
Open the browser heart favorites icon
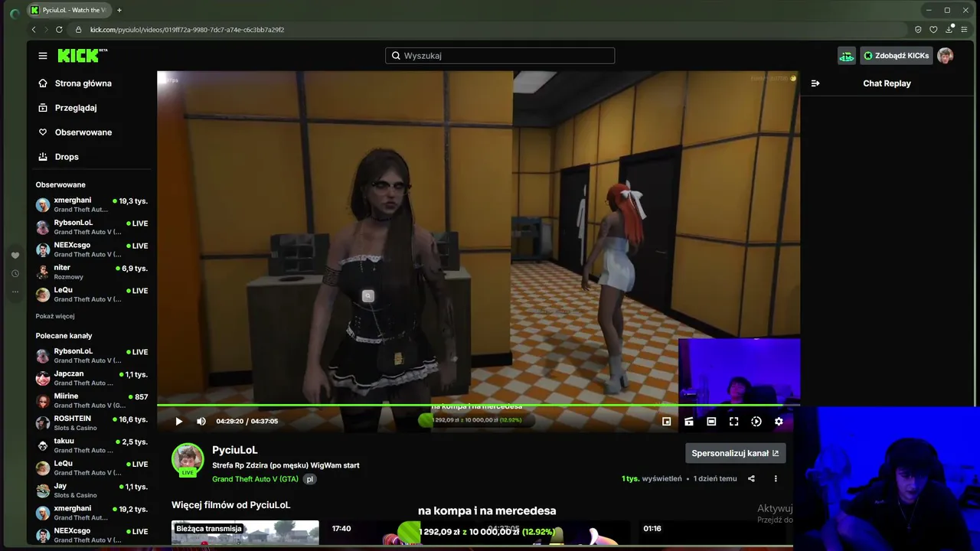pyautogui.click(x=933, y=30)
